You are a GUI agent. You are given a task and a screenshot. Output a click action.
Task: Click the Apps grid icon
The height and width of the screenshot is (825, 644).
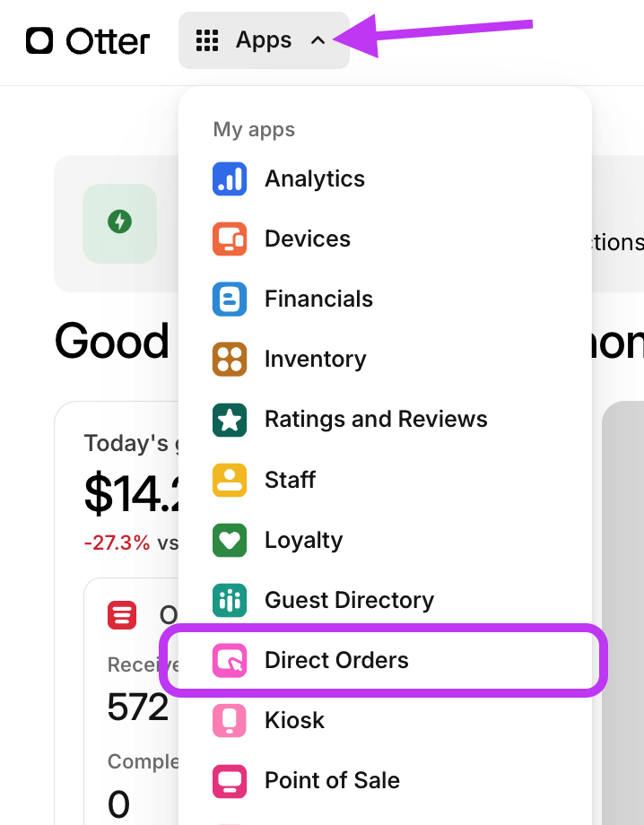[x=207, y=40]
